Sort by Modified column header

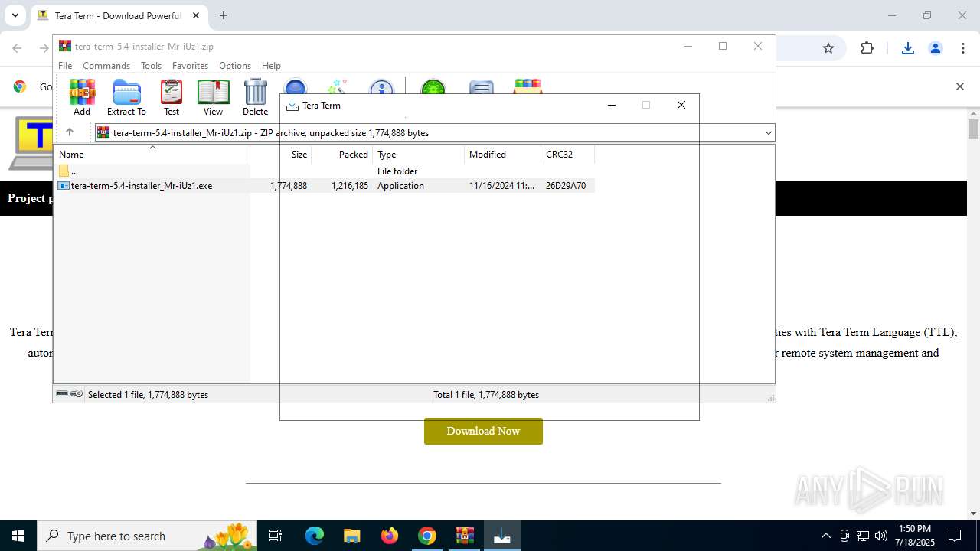point(503,155)
